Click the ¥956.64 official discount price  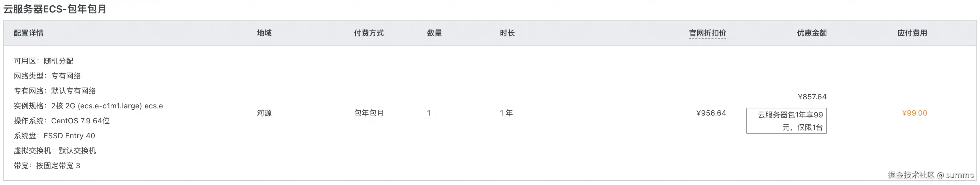pos(711,113)
